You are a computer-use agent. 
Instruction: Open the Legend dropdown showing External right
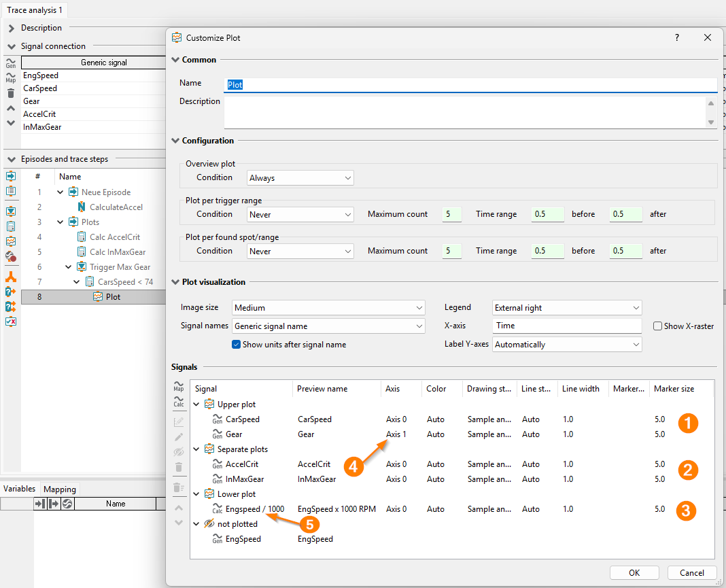567,308
